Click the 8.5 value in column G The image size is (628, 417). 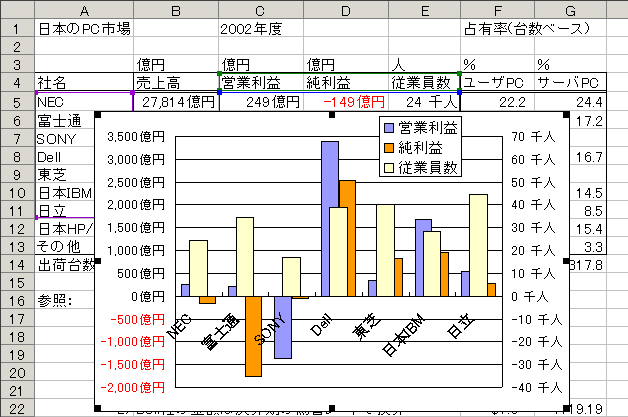(588, 211)
